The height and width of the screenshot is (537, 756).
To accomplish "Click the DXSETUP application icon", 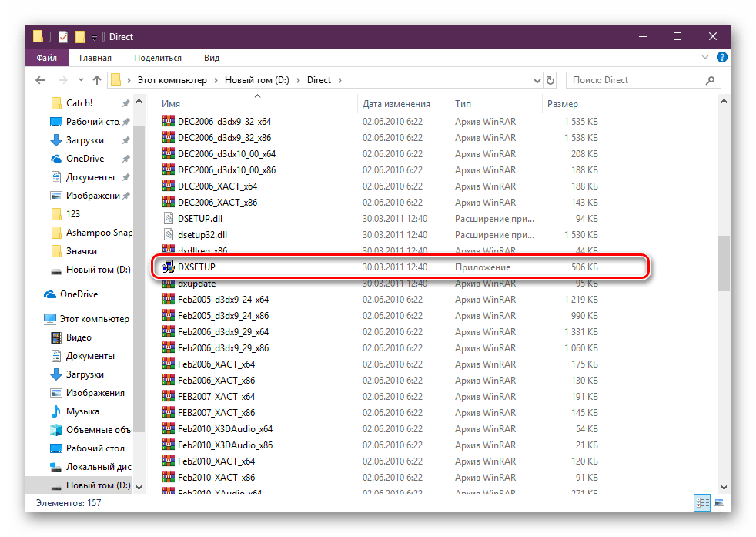I will click(x=169, y=267).
